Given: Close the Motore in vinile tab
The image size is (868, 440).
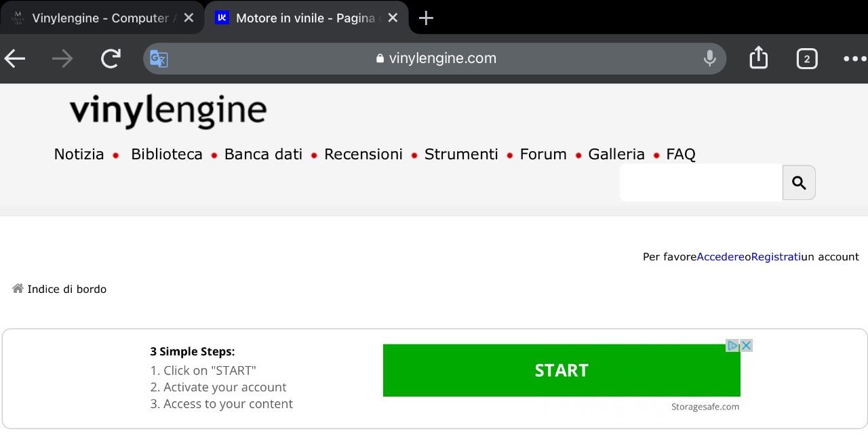Looking at the screenshot, I should (x=393, y=18).
